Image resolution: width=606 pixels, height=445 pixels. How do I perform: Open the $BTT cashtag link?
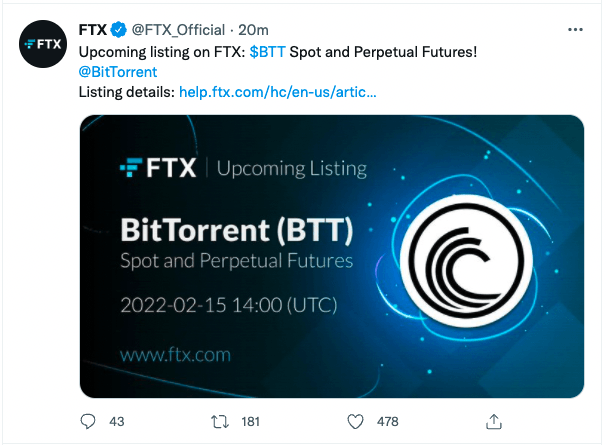coord(267,50)
